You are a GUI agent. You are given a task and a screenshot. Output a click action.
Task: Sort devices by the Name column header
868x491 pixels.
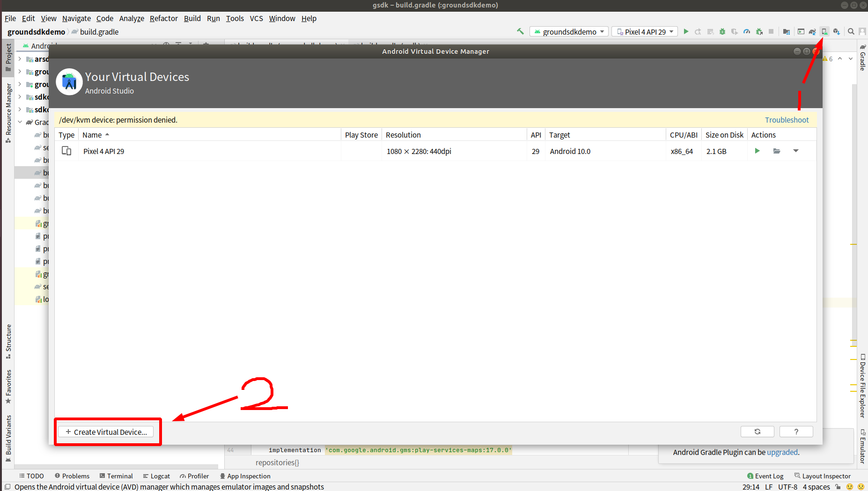(x=209, y=135)
